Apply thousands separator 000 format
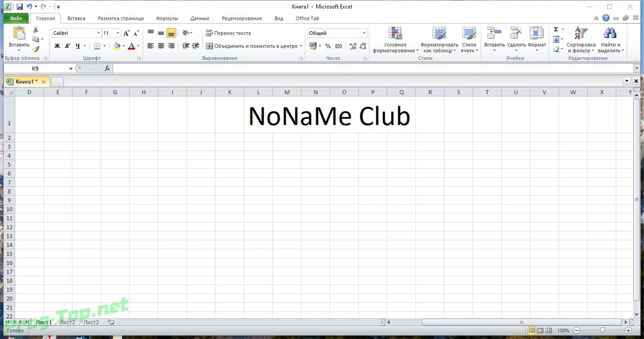Viewport: 644px width, 339px height. pos(339,46)
